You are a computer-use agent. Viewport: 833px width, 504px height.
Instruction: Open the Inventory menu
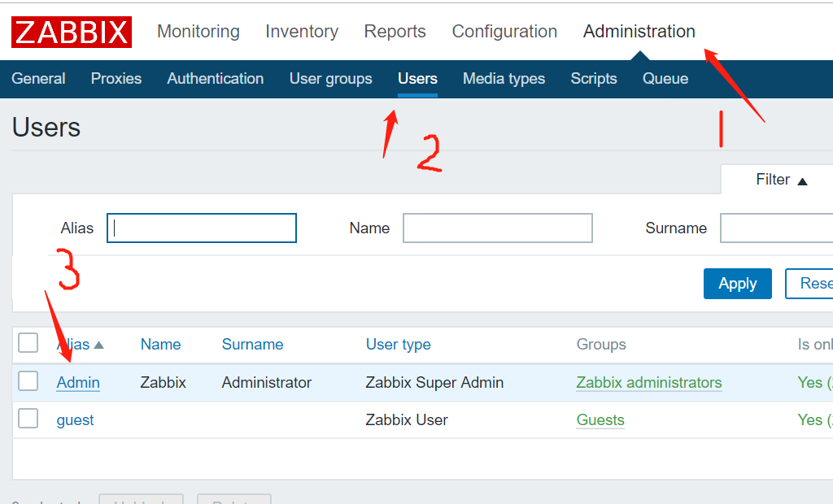coord(302,32)
